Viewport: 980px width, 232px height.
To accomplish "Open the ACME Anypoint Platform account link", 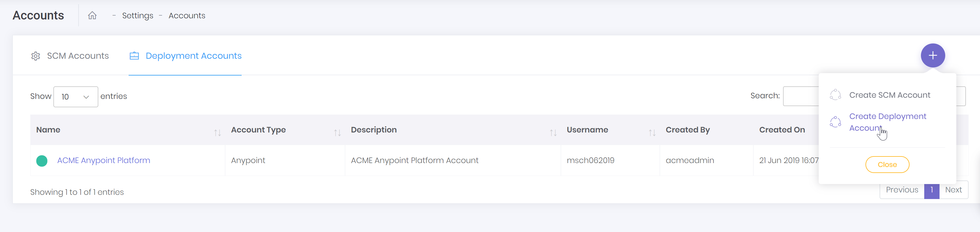I will click(x=103, y=160).
